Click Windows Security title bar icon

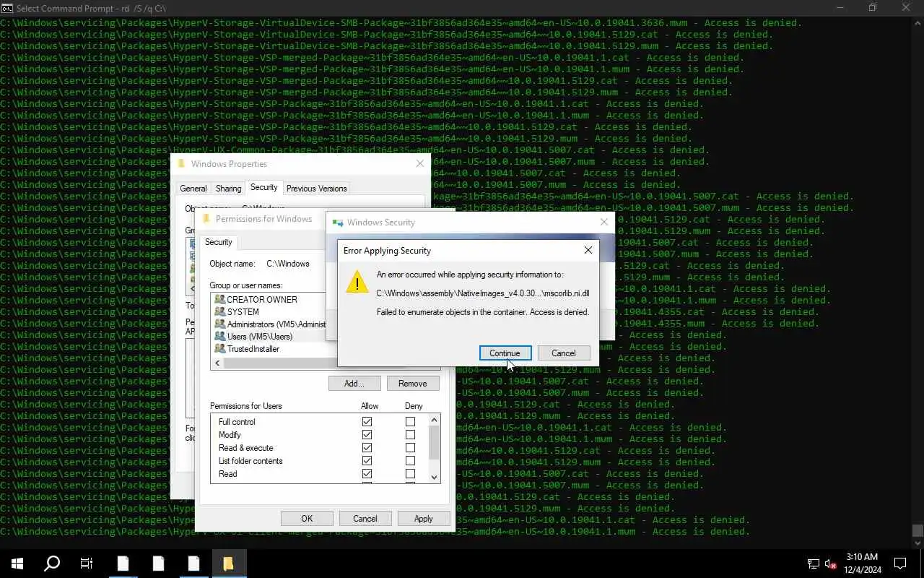tap(338, 223)
